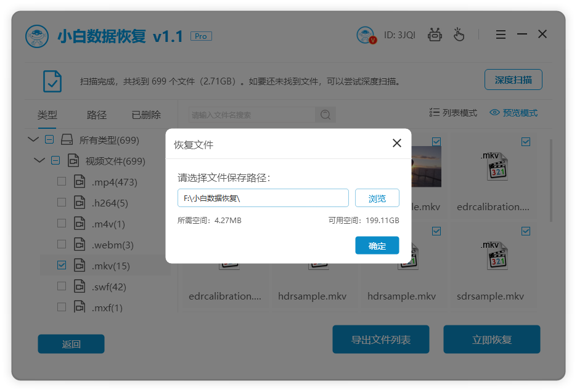Screen dimensions: 577x392
Task: Click the scan complete document icon
Action: [x=52, y=81]
